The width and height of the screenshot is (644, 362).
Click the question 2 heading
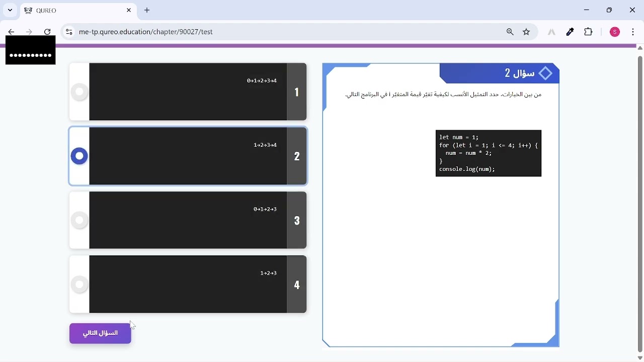pyautogui.click(x=520, y=73)
